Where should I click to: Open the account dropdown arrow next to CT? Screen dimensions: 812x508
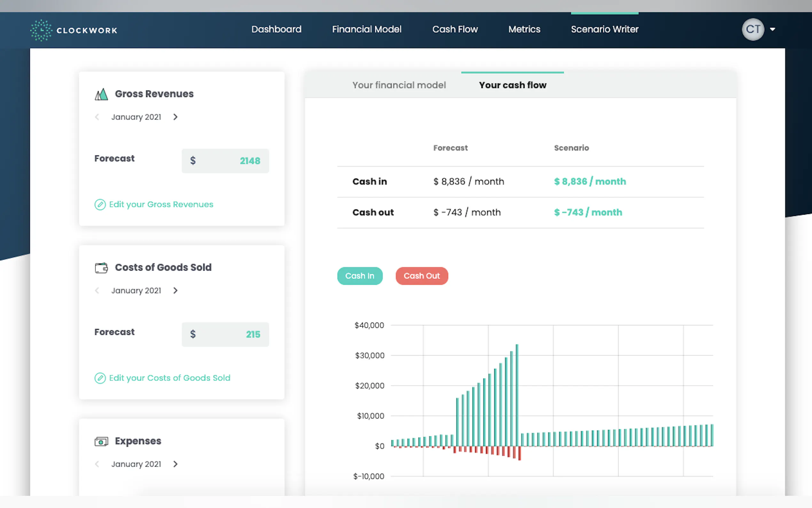[x=773, y=29]
